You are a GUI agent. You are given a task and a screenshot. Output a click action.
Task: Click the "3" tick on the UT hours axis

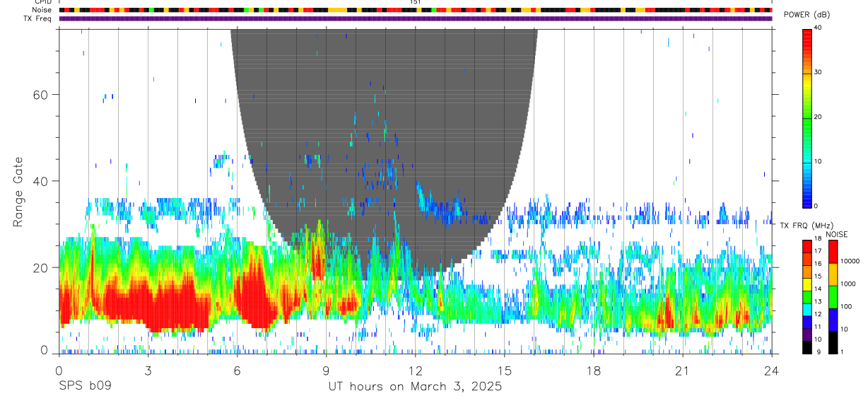[x=148, y=371]
